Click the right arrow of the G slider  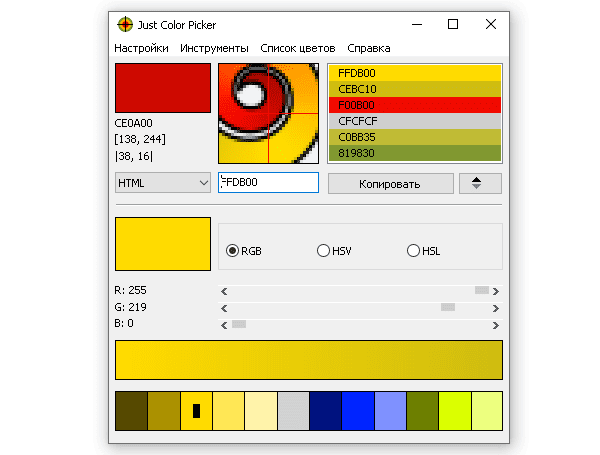click(496, 308)
